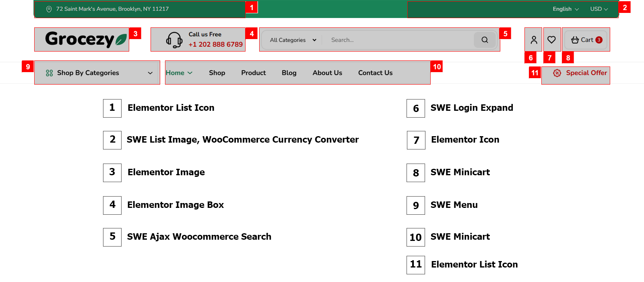Click the phone number +1 202 888 6789
The width and height of the screenshot is (644, 282).
click(x=216, y=44)
